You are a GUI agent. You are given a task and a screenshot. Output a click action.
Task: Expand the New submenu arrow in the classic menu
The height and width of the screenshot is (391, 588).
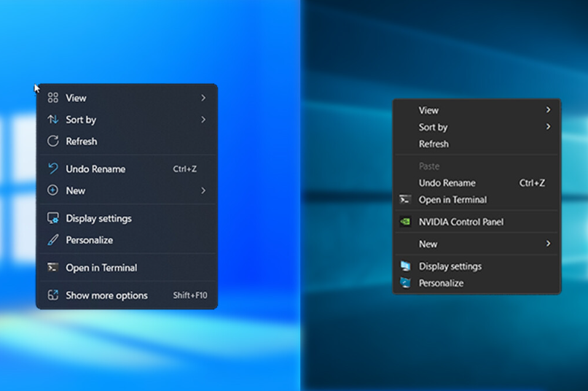(x=548, y=244)
